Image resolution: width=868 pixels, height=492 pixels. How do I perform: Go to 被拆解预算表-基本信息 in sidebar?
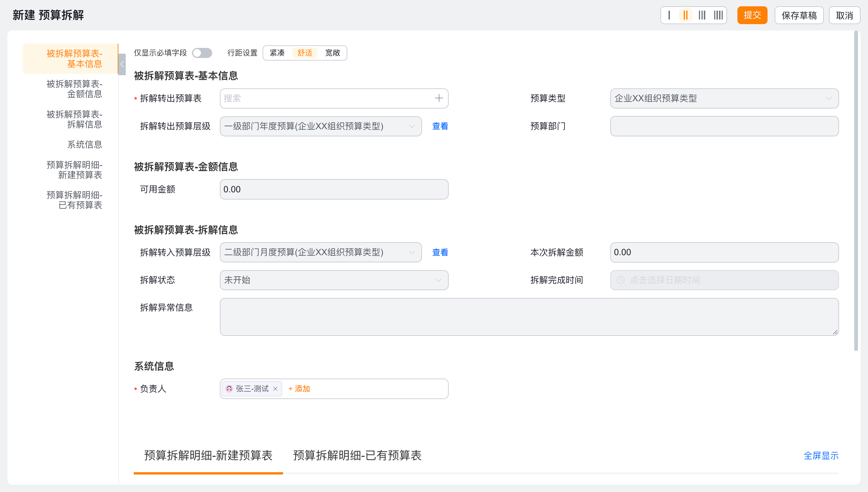(x=70, y=59)
